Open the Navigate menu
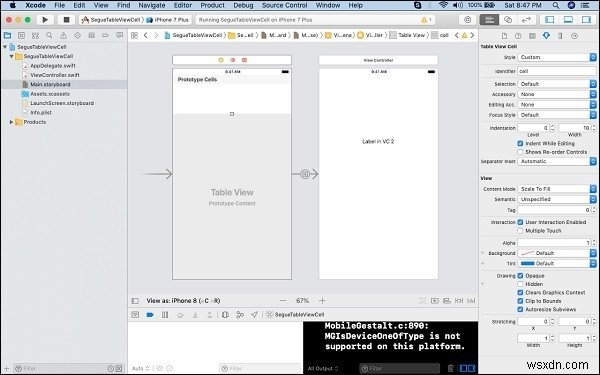600x375 pixels. click(152, 5)
